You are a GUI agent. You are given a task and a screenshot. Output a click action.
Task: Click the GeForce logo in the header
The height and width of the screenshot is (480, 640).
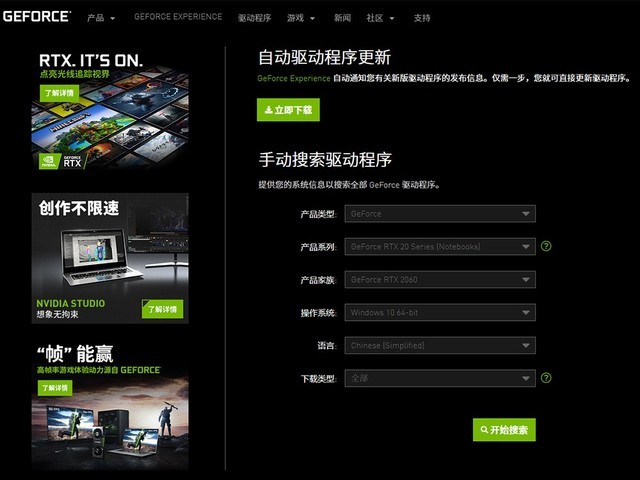(37, 16)
